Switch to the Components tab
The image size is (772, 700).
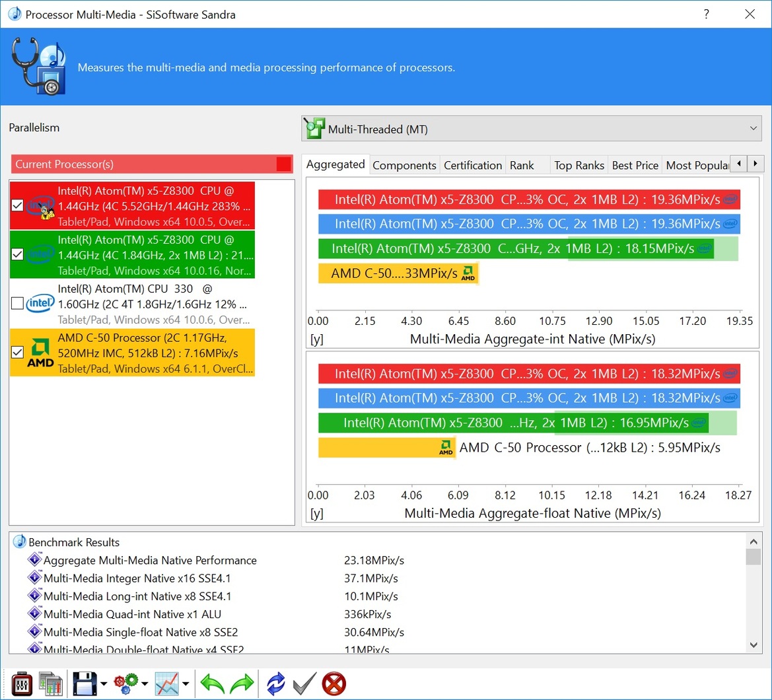(x=404, y=165)
